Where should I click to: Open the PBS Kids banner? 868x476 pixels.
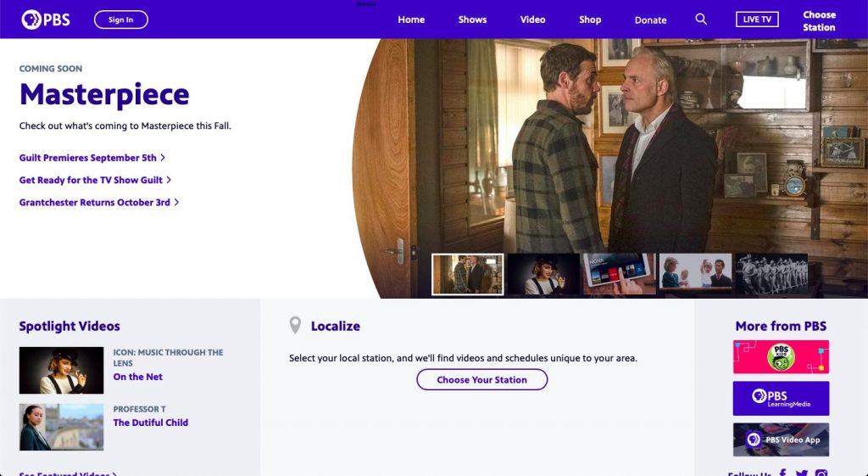781,357
